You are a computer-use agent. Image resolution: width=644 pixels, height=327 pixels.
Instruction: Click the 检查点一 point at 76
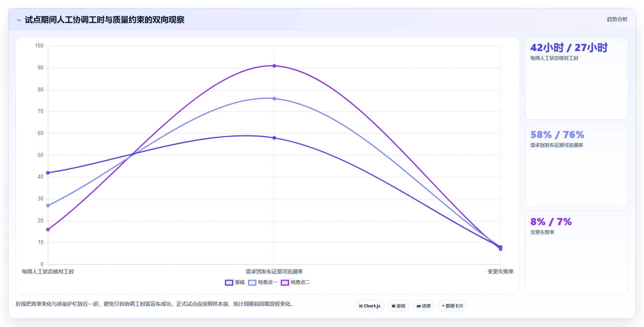(274, 99)
